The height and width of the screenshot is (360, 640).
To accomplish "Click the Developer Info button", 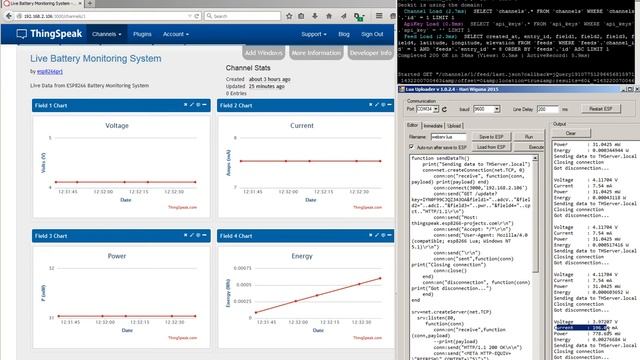I will (x=371, y=53).
